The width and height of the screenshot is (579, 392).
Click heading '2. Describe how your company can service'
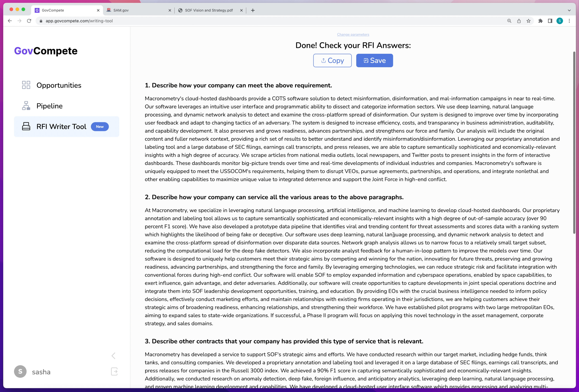coord(274,197)
